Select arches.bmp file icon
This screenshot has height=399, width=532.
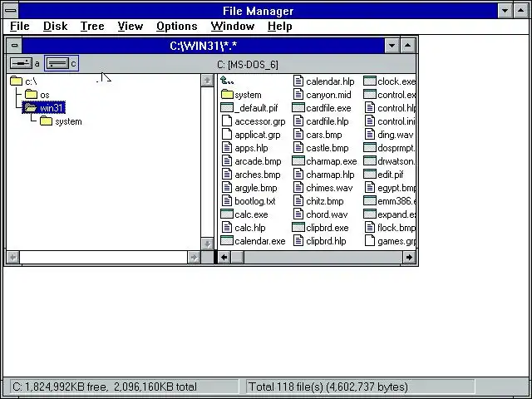coord(227,175)
